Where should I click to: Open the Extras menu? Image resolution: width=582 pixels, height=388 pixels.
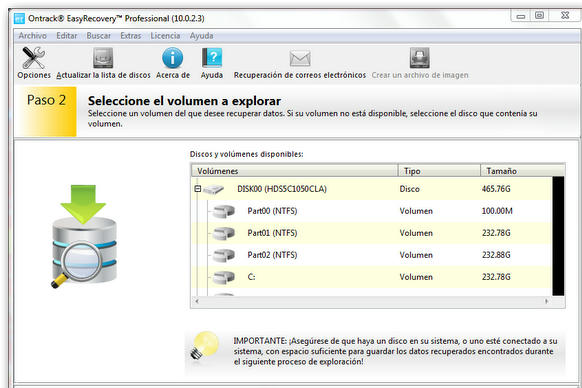point(131,36)
